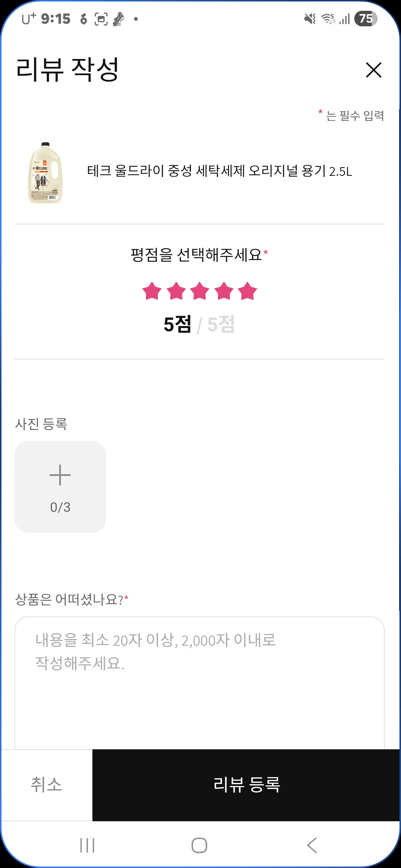Viewport: 401px width, 868px height.
Task: Go back with Android back arrow
Action: click(312, 845)
